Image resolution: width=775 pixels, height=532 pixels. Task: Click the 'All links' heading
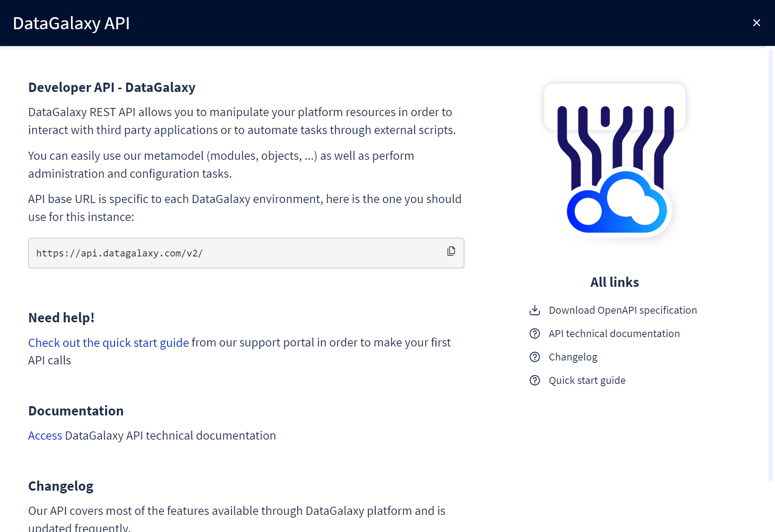pyautogui.click(x=614, y=282)
